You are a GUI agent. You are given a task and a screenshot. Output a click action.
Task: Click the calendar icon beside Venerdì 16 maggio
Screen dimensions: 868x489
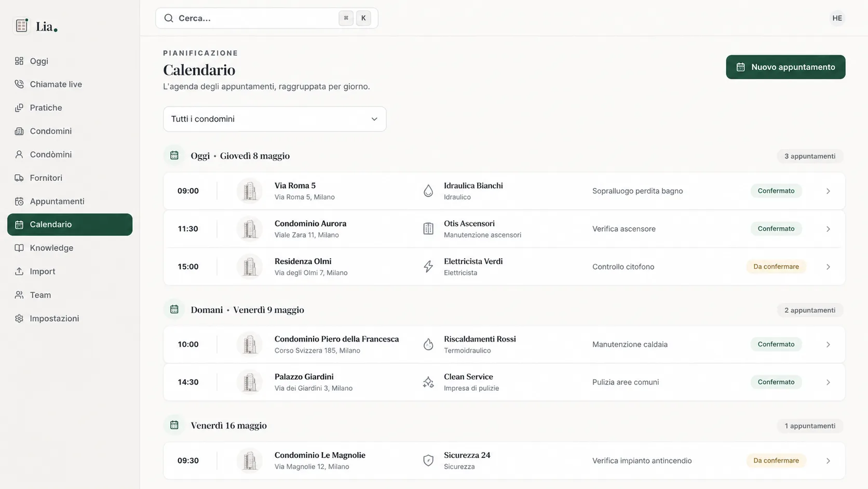coord(174,425)
